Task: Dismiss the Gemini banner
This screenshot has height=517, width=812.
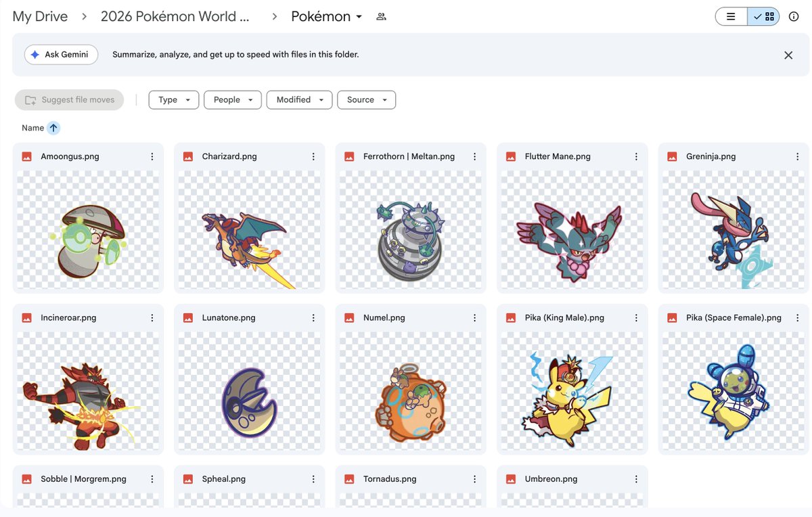Action: coord(788,55)
